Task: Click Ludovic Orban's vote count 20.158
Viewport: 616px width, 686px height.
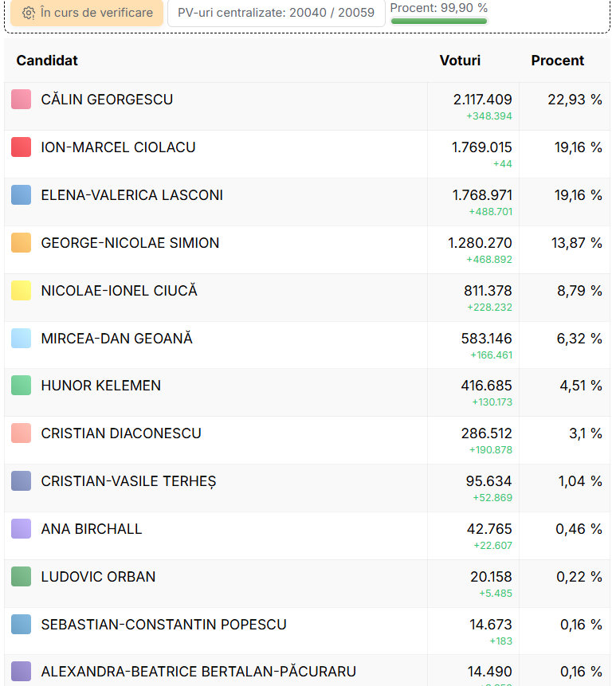Action: click(x=491, y=577)
